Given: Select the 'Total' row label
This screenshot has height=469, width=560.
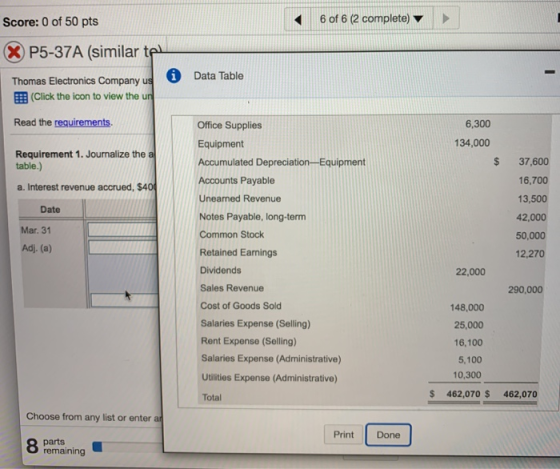Looking at the screenshot, I should tap(212, 397).
